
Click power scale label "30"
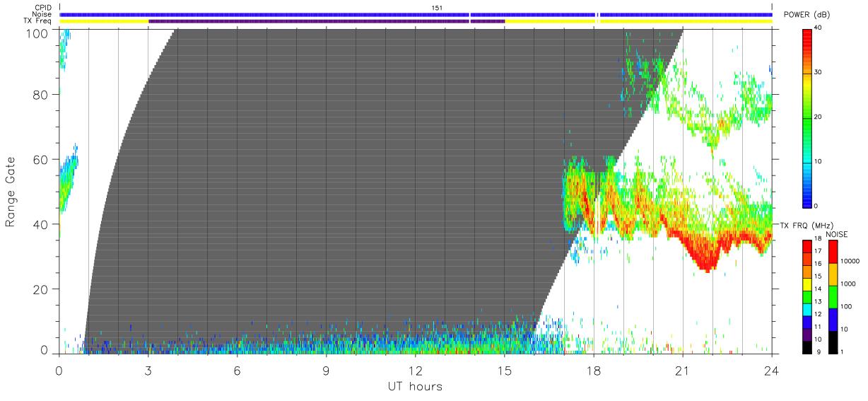point(819,73)
